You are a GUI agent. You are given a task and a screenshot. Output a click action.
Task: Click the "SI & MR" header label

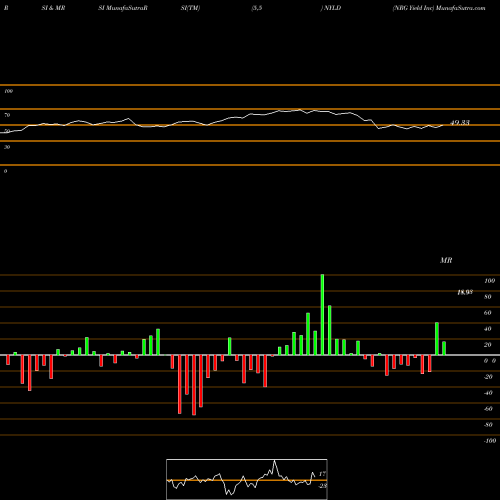tap(53, 8)
